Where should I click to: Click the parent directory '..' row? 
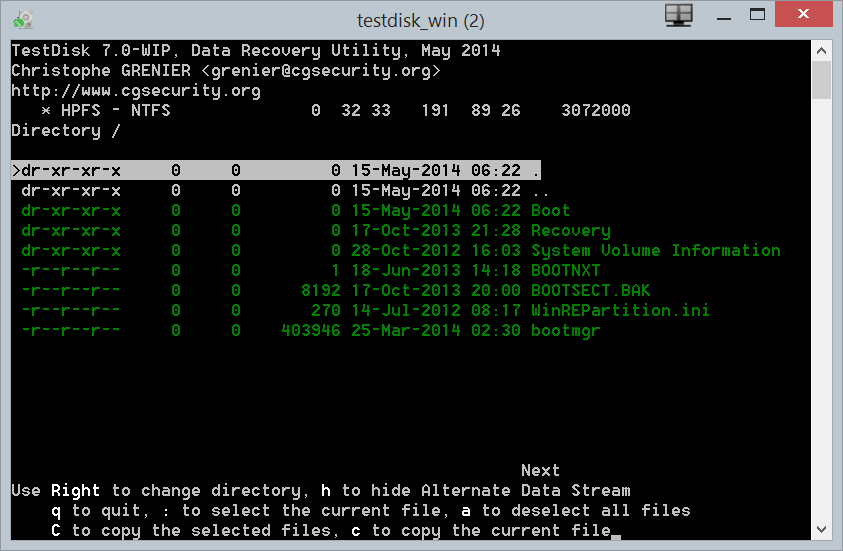[x=275, y=191]
